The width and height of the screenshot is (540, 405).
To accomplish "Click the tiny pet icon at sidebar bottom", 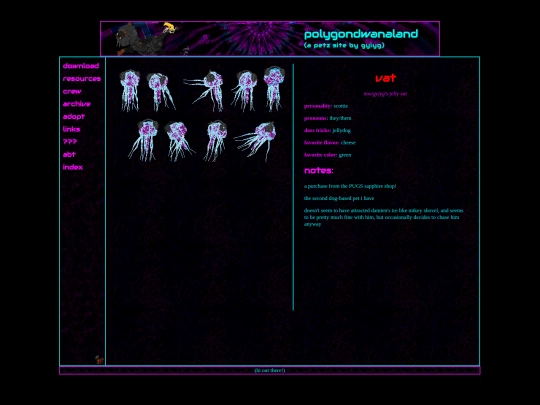I will point(99,360).
